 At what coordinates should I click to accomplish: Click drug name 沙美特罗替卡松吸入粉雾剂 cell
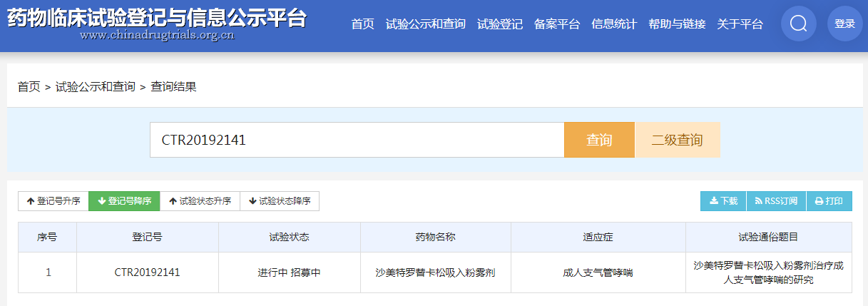pos(435,272)
